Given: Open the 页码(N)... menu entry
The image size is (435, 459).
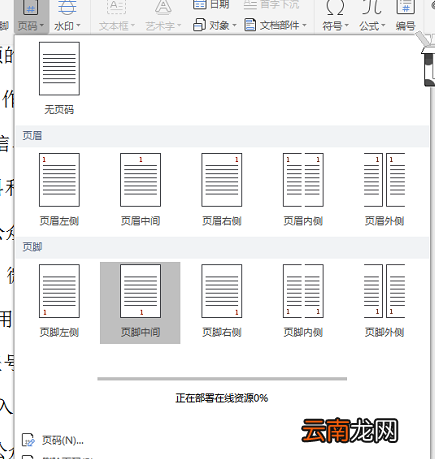Looking at the screenshot, I should point(53,440).
